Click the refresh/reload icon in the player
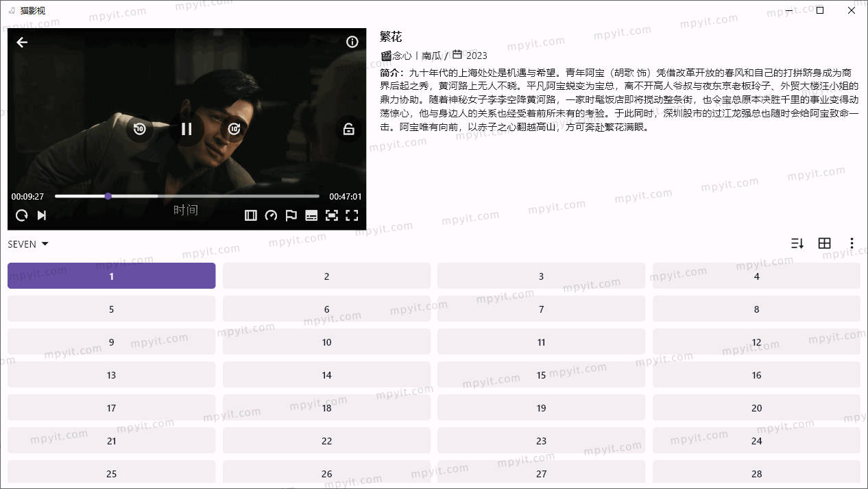This screenshot has height=489, width=868. click(22, 215)
